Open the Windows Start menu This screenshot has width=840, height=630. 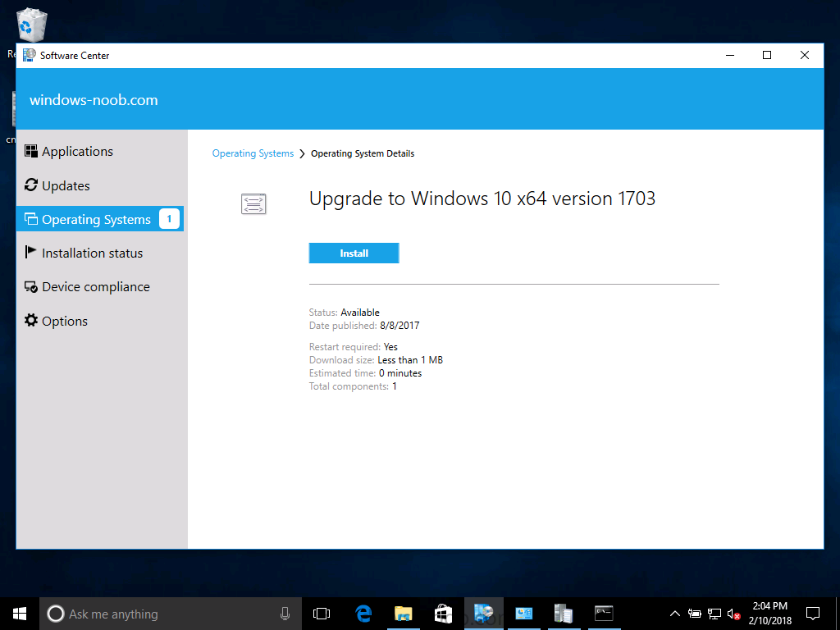pos(20,614)
